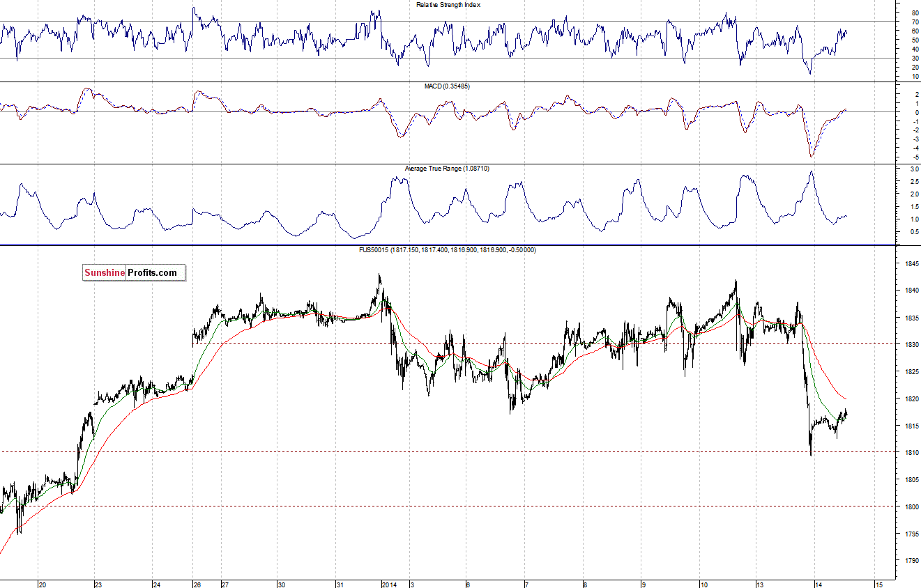Select the Average True Range (1.08710) title
Image resolution: width=921 pixels, height=588 pixels.
click(x=447, y=169)
